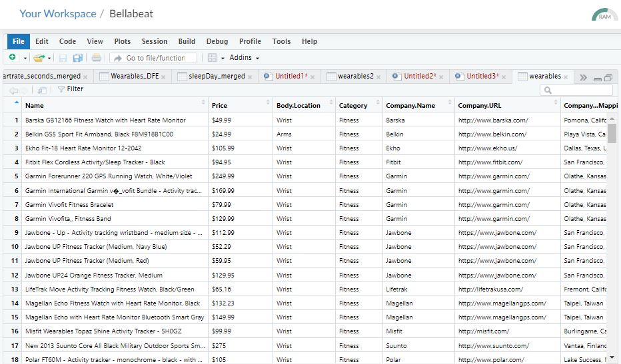Go to Your Workspace breadcrumb link
Viewport: 621px width, 364px height.
point(58,14)
